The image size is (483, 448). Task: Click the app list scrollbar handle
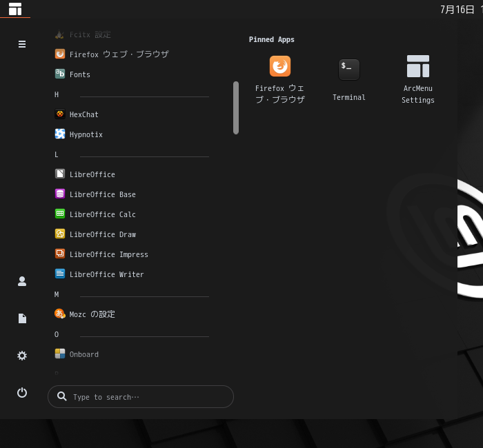236,108
